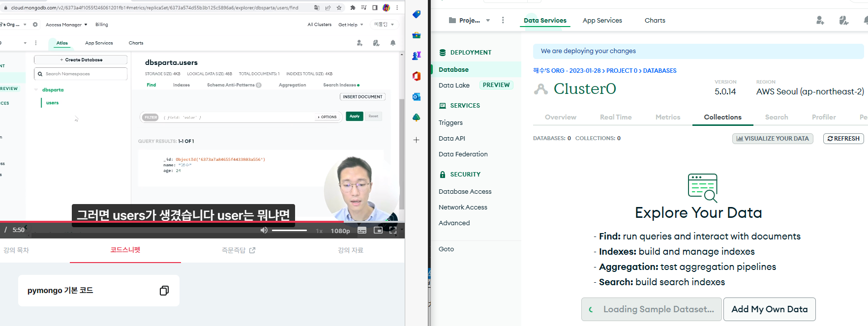The image size is (868, 326).
Task: Open the activity feed icon in right Atlas window
Action: coord(844,20)
